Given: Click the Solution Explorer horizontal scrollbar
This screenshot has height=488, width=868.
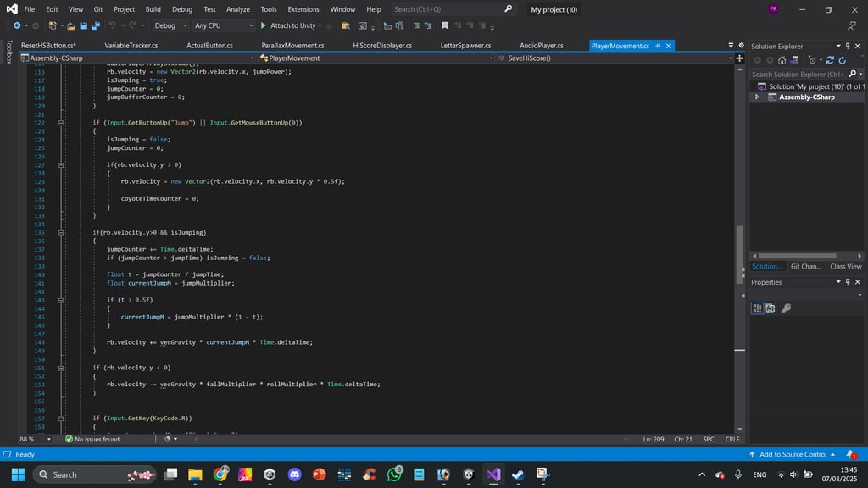Looking at the screenshot, I should tap(797, 256).
